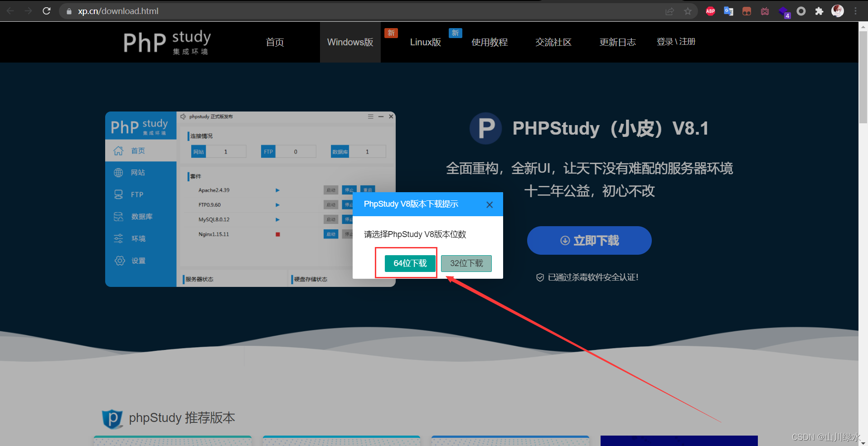Viewport: 868px width, 446px height.
Task: Click the round P logo beside PHPStudy V8.1
Action: (x=486, y=129)
